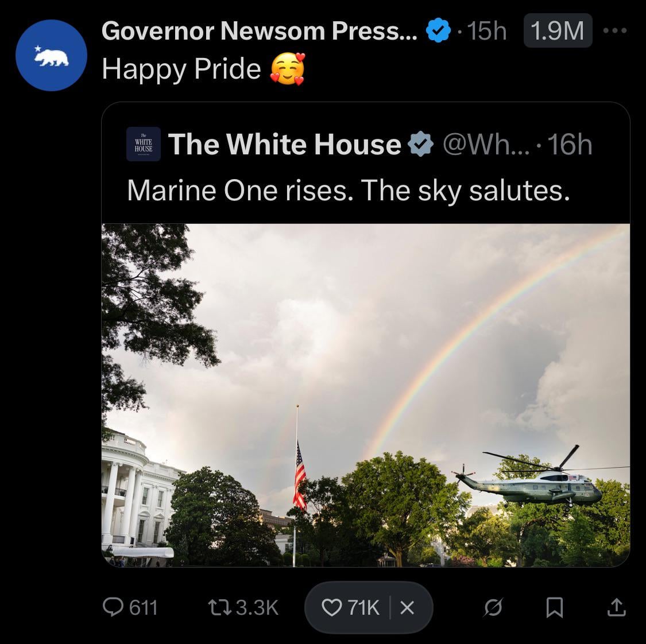The height and width of the screenshot is (644, 646).
Task: Click the 15h timestamp of the post
Action: click(487, 31)
